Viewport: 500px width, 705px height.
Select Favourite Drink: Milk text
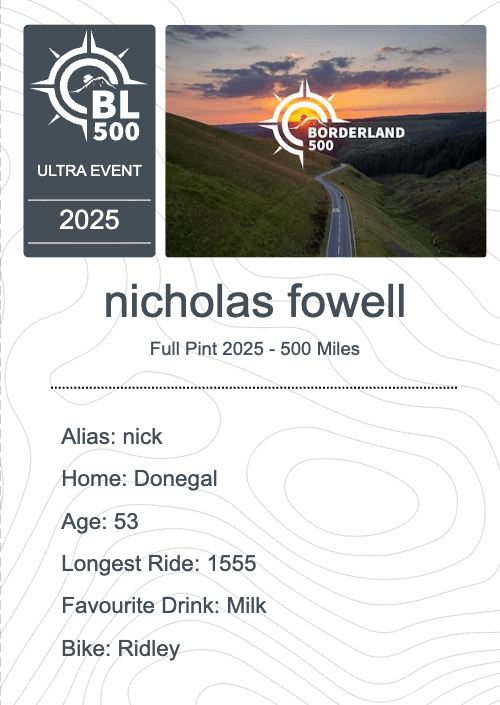164,606
